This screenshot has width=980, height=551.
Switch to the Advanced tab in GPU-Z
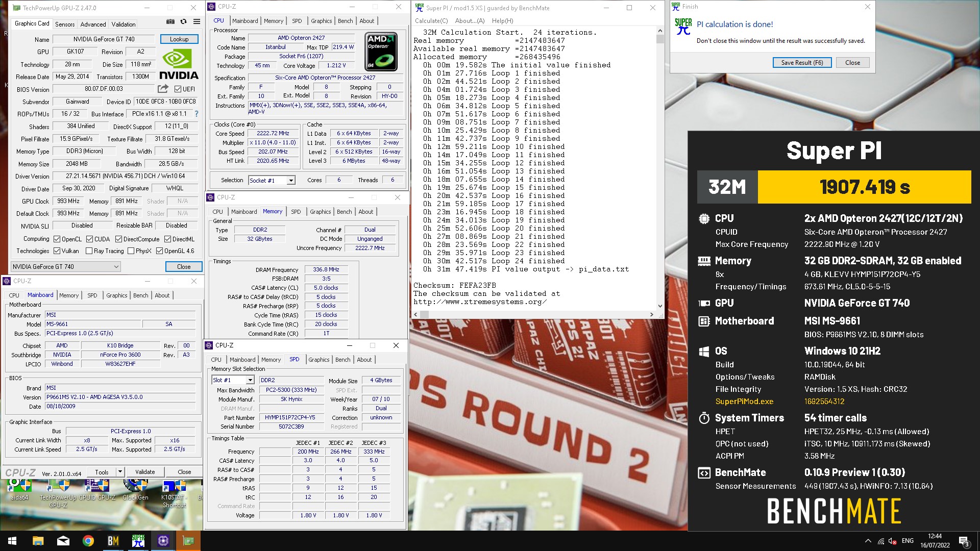tap(93, 24)
